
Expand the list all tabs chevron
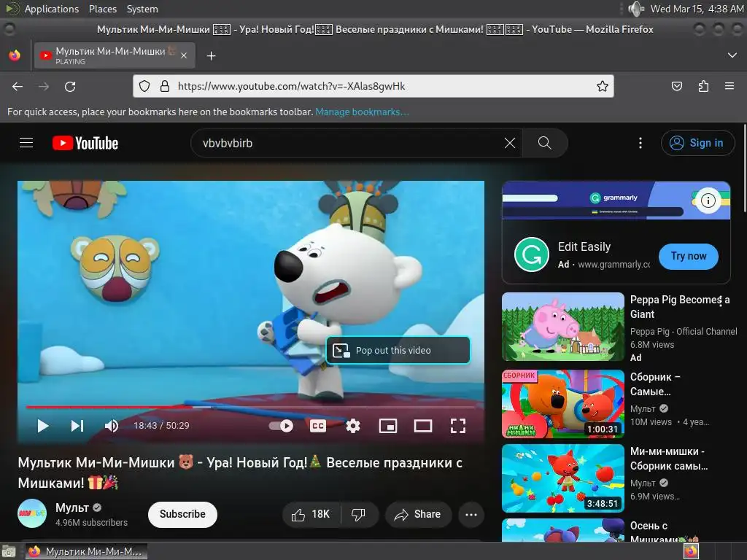pyautogui.click(x=732, y=55)
